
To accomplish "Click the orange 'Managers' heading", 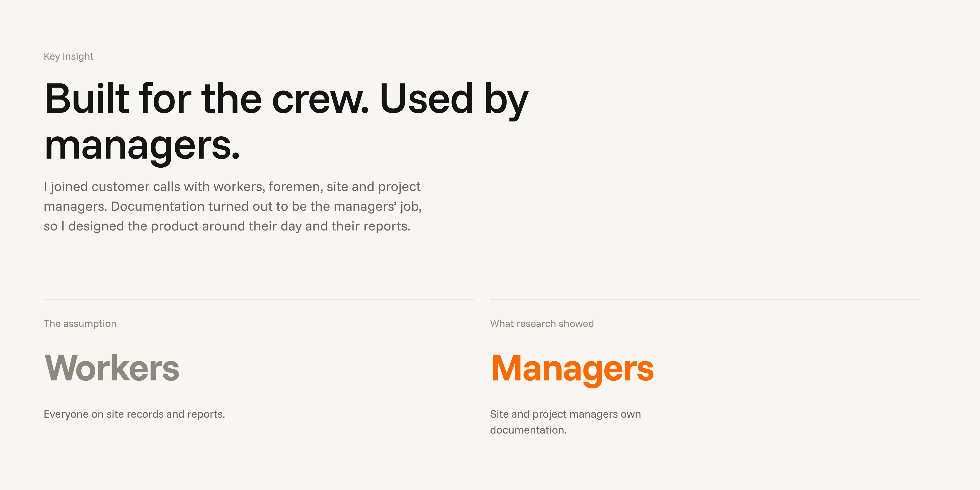I will (572, 369).
